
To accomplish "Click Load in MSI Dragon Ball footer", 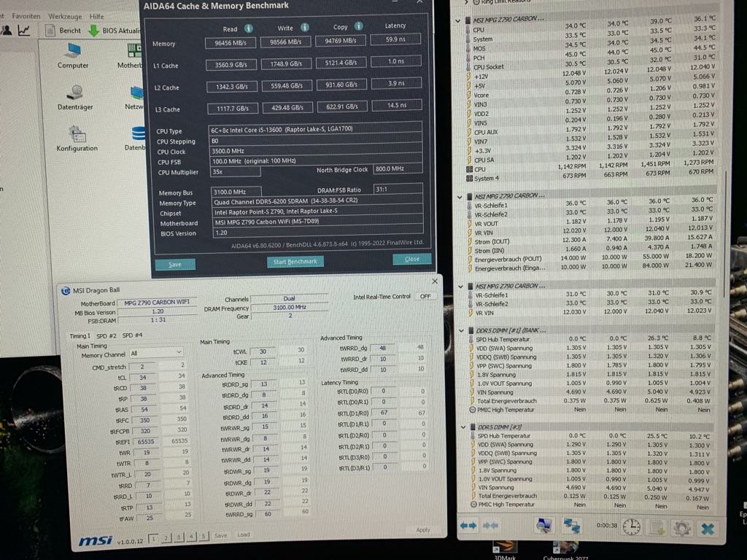I will click(x=244, y=534).
